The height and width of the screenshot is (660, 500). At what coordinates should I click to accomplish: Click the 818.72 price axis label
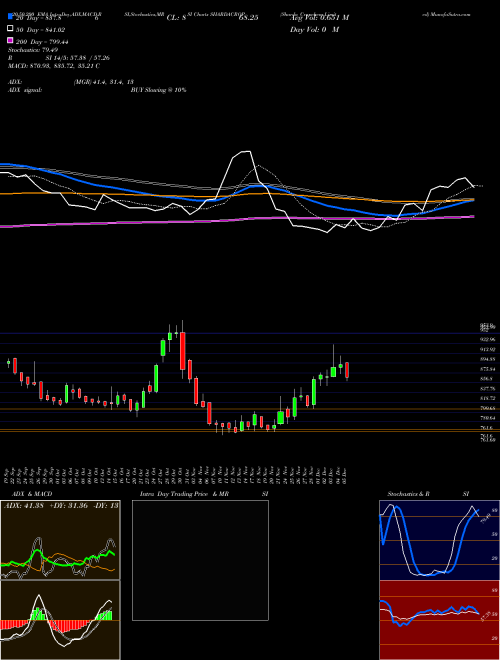click(x=488, y=398)
